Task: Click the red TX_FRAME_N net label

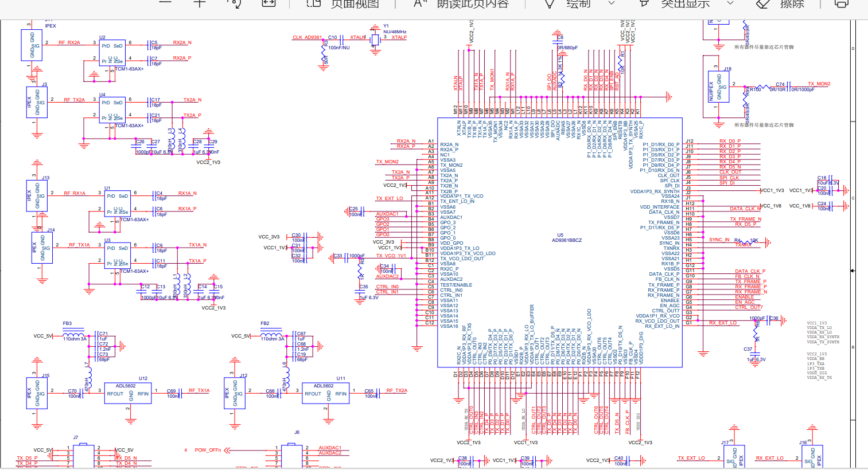Action: [x=745, y=219]
